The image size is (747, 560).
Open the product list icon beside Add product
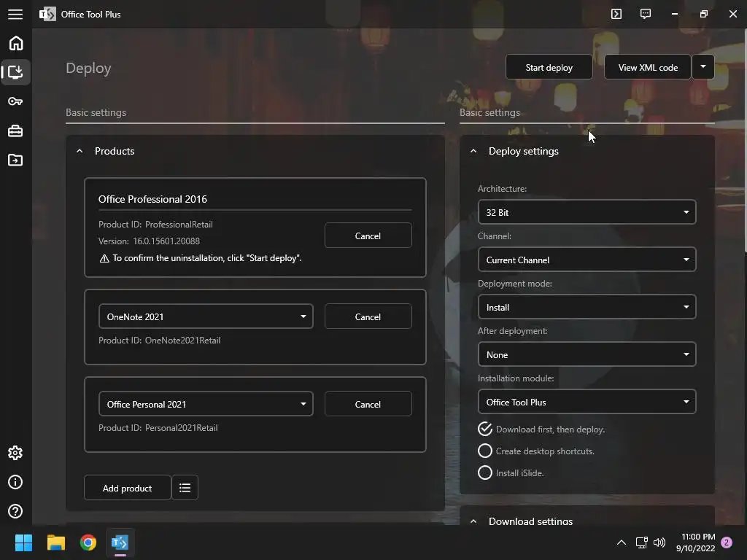185,488
